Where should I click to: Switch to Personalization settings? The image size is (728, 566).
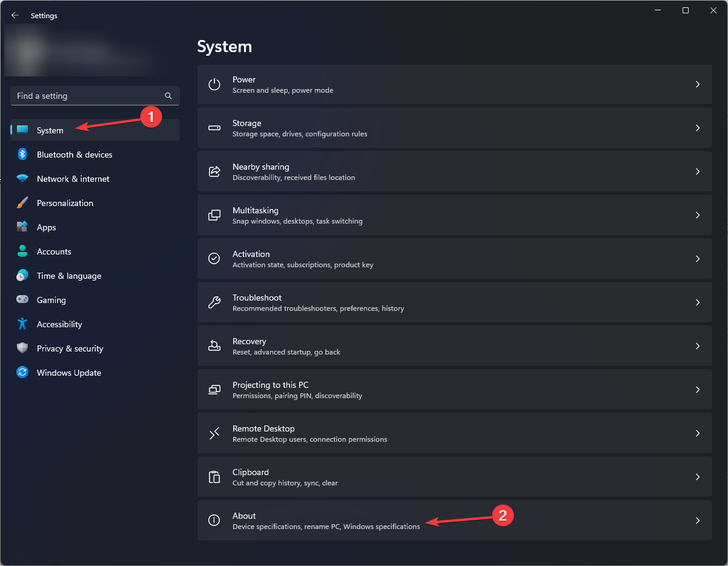coord(95,203)
